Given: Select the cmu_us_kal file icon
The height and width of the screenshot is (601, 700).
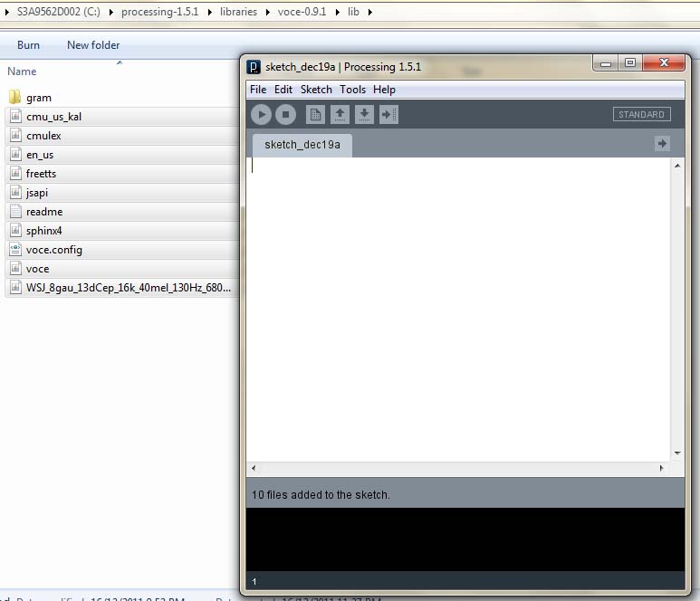Looking at the screenshot, I should [15, 117].
